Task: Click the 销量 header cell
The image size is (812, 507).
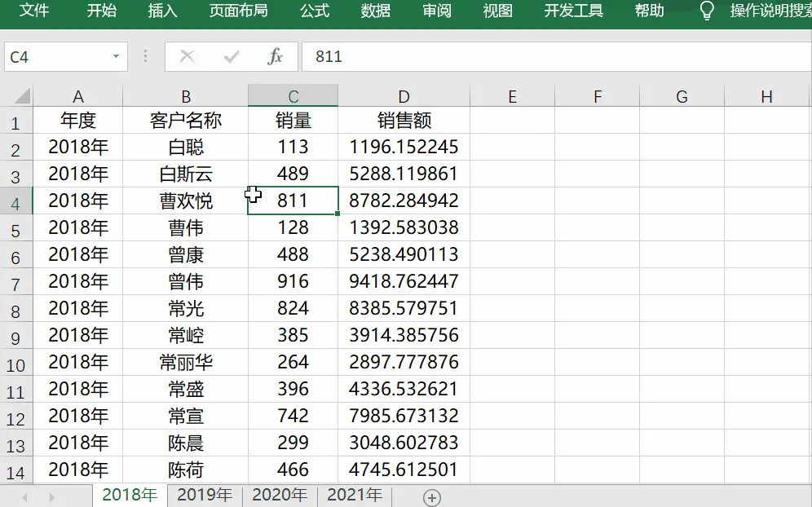Action: tap(293, 120)
